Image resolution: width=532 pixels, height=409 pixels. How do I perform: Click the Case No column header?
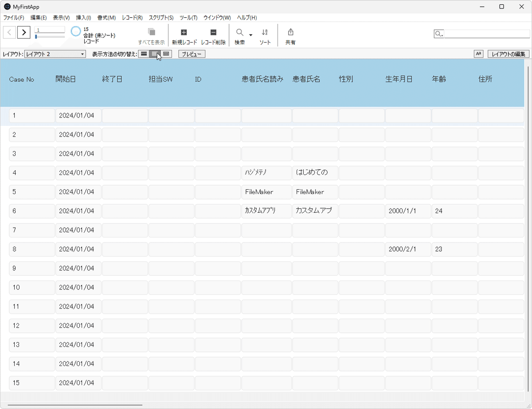click(22, 79)
